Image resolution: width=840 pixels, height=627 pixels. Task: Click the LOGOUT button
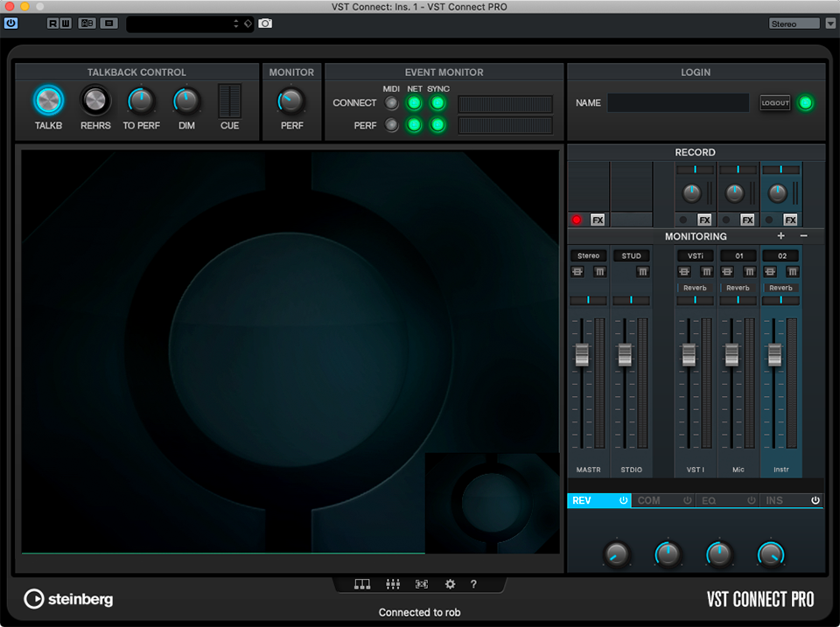[x=775, y=103]
